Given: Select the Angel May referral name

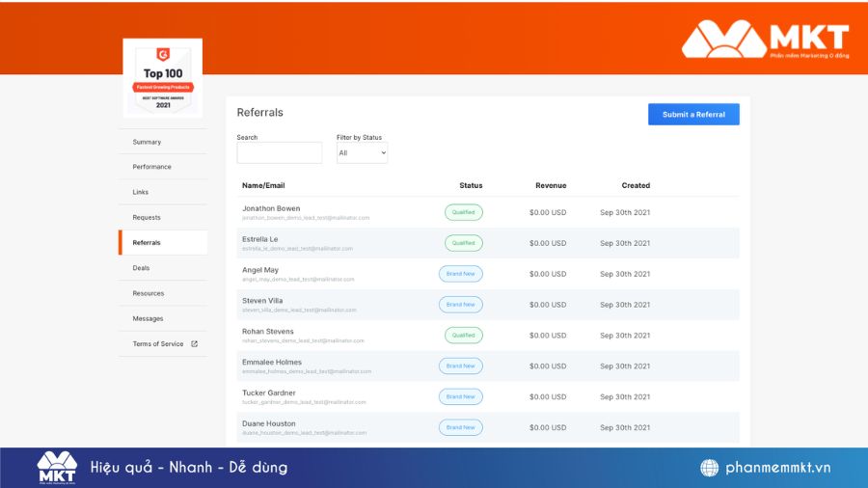Looking at the screenshot, I should 260,270.
